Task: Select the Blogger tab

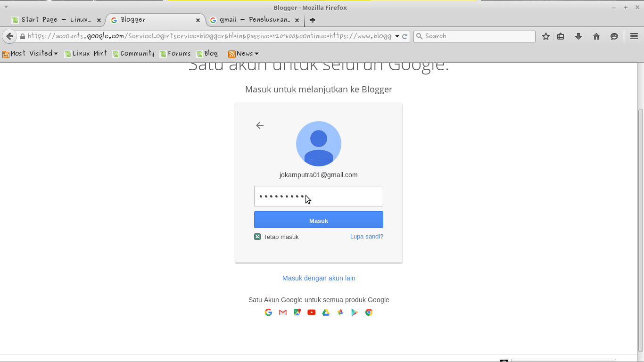Action: [x=156, y=20]
